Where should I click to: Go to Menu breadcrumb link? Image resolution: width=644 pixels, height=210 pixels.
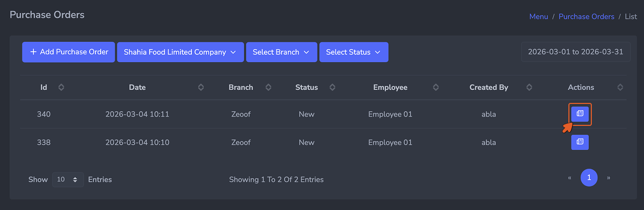pos(539,16)
